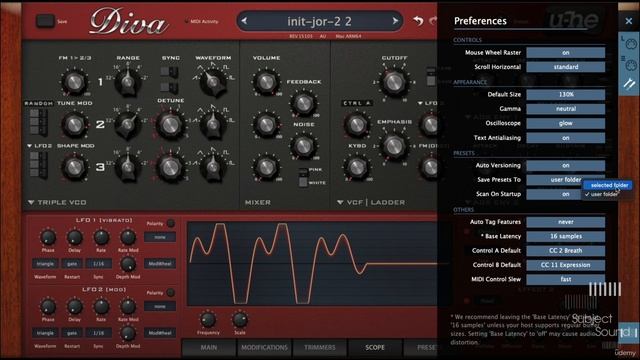The image size is (640, 360).
Task: Switch to the MAIN tab
Action: coord(209,347)
